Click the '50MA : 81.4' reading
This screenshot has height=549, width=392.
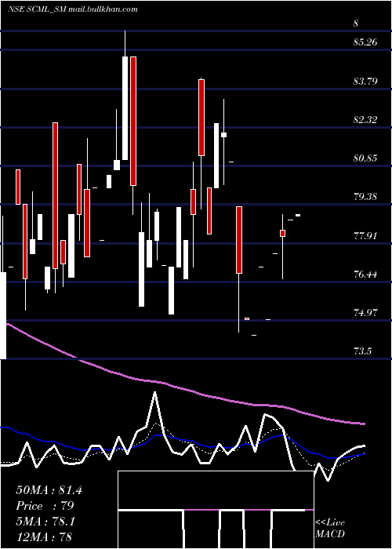49,490
